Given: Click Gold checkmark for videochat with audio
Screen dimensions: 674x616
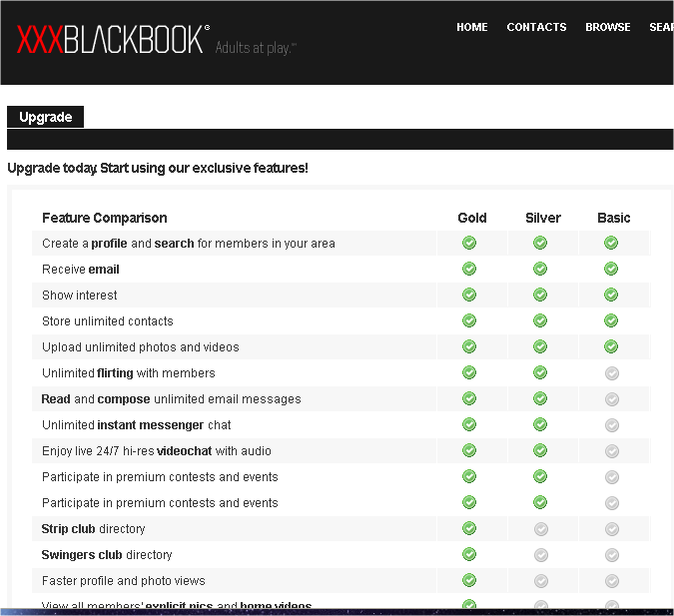Looking at the screenshot, I should click(469, 450).
